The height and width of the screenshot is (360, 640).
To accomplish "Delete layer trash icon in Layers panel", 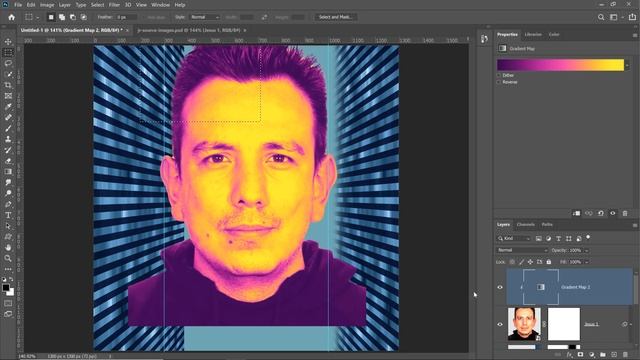I will pyautogui.click(x=625, y=355).
